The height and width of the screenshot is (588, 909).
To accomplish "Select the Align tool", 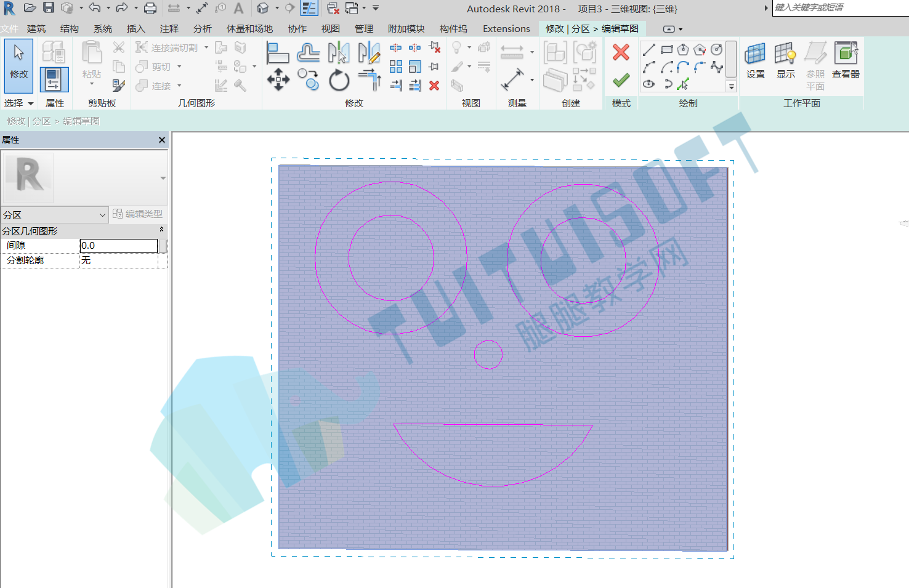I will click(x=278, y=52).
